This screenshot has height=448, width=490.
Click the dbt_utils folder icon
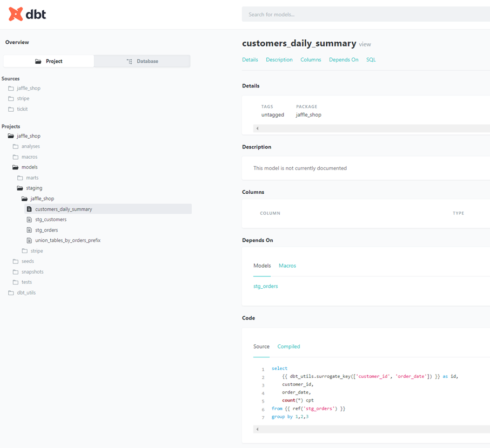coord(11,293)
